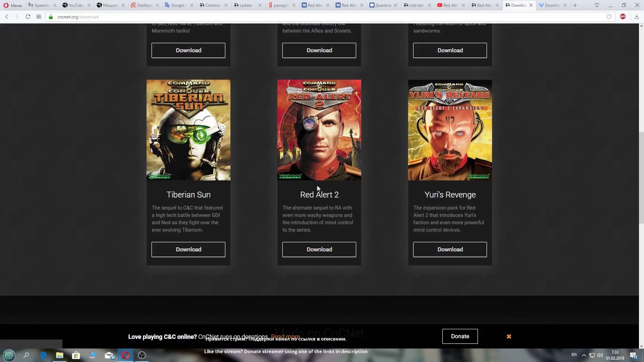Go forward to the next page
The image size is (644, 362).
(17, 17)
